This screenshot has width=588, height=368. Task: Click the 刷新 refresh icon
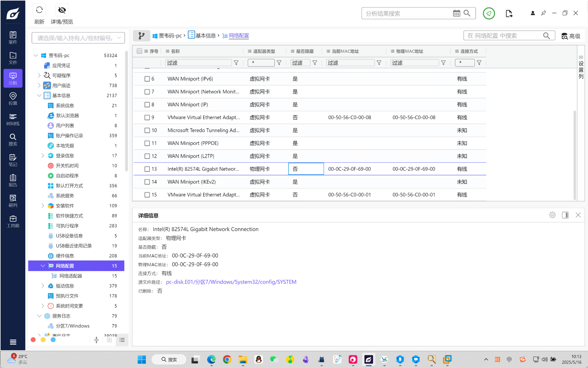point(39,10)
